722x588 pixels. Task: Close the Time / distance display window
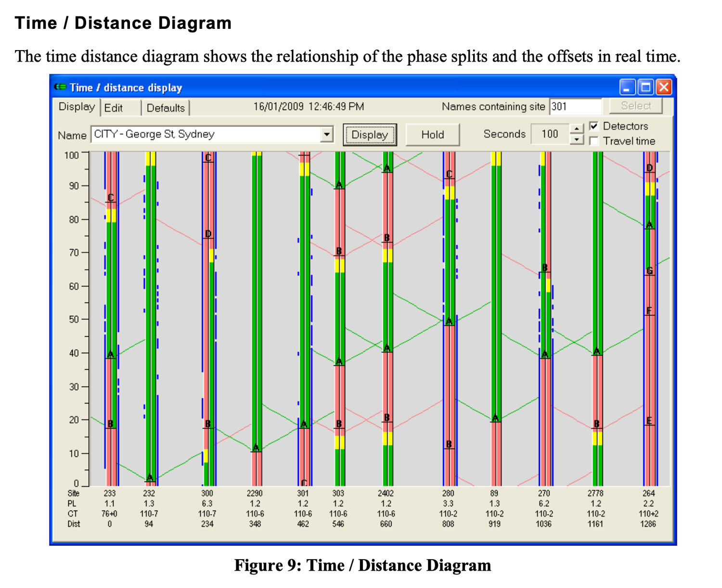pos(664,87)
